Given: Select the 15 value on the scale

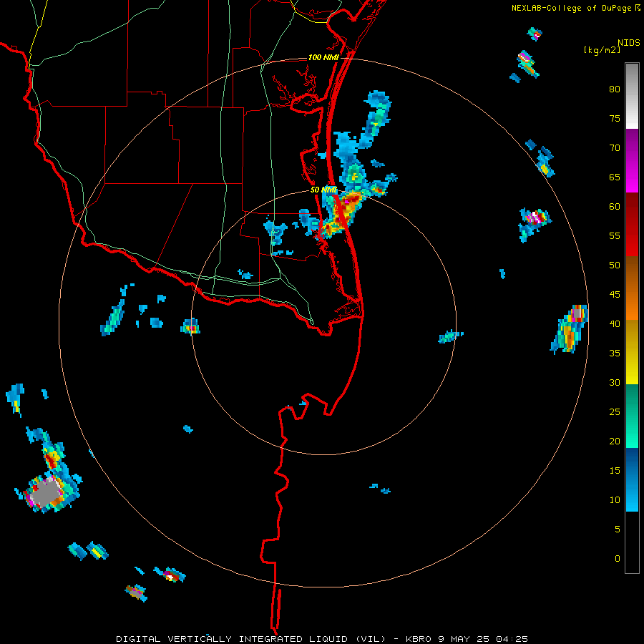Looking at the screenshot, I should (x=615, y=471).
